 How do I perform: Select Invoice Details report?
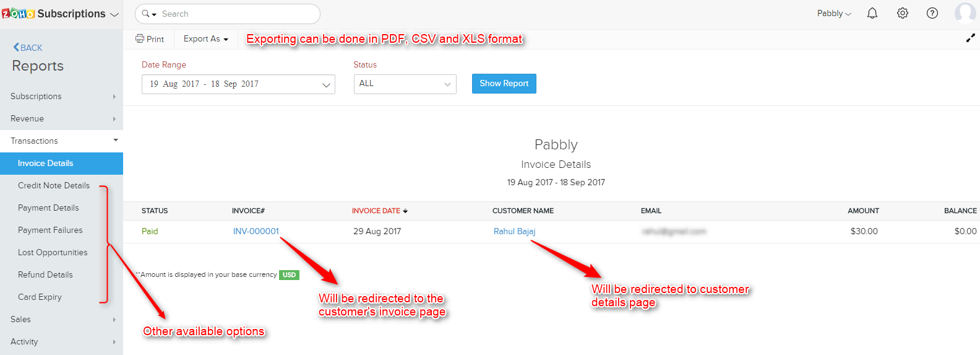point(61,164)
